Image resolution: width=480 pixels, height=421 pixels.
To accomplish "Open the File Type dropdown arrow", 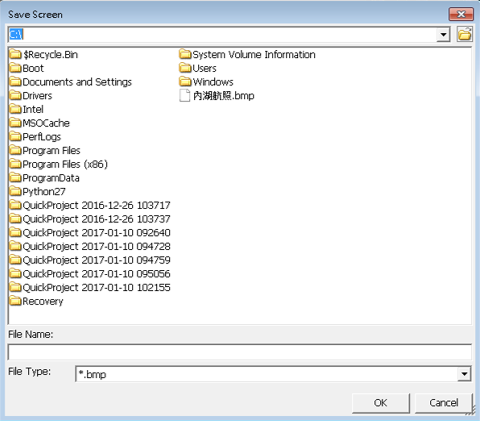I will tap(464, 374).
